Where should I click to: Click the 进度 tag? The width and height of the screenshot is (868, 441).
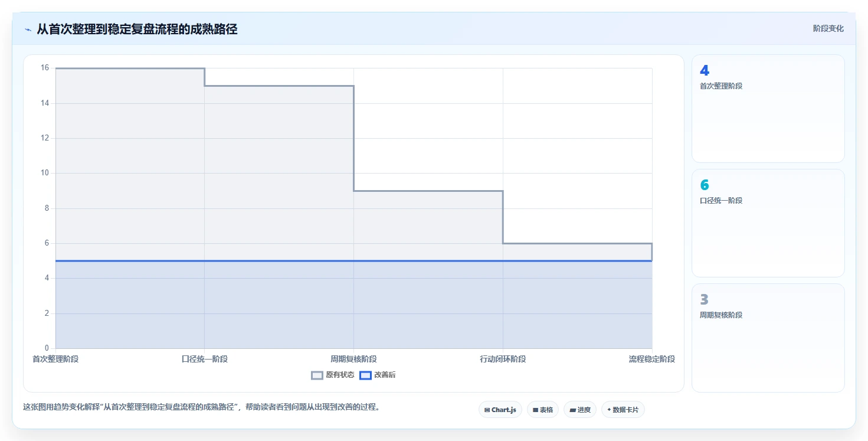pyautogui.click(x=580, y=410)
